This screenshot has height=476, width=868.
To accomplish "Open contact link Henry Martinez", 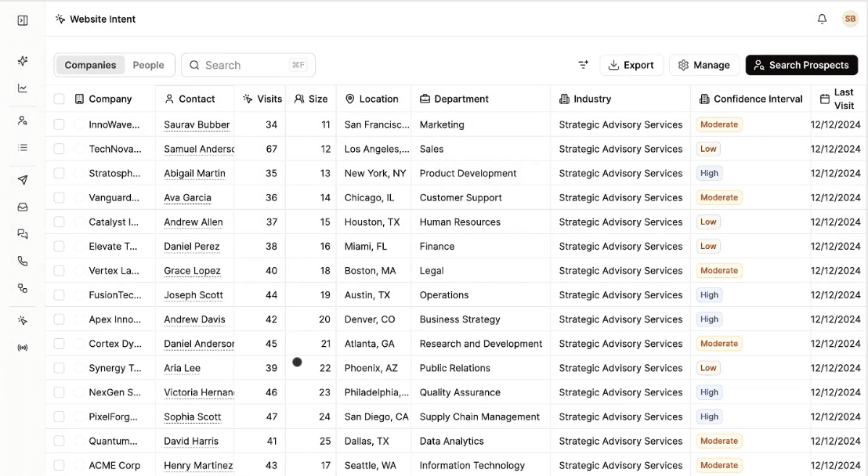I will tap(198, 466).
